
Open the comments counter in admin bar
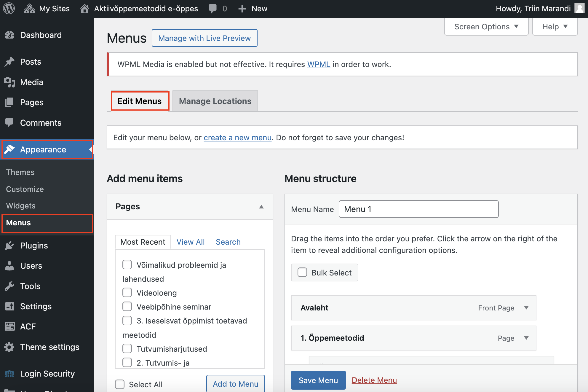[217, 8]
